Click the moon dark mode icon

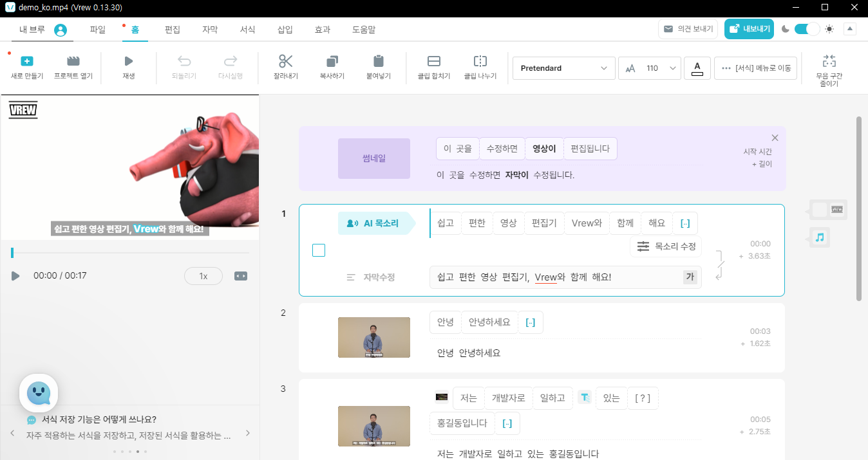pyautogui.click(x=786, y=29)
